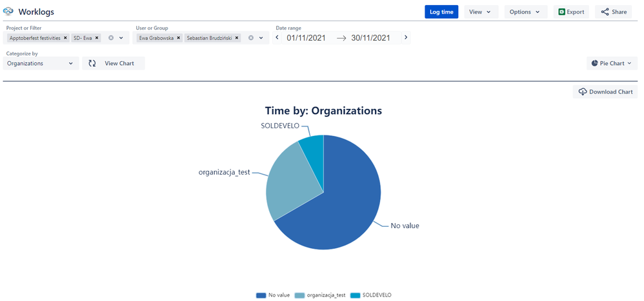The width and height of the screenshot is (644, 301).
Task: Expand the Project or Filter dropdown
Action: (121, 38)
